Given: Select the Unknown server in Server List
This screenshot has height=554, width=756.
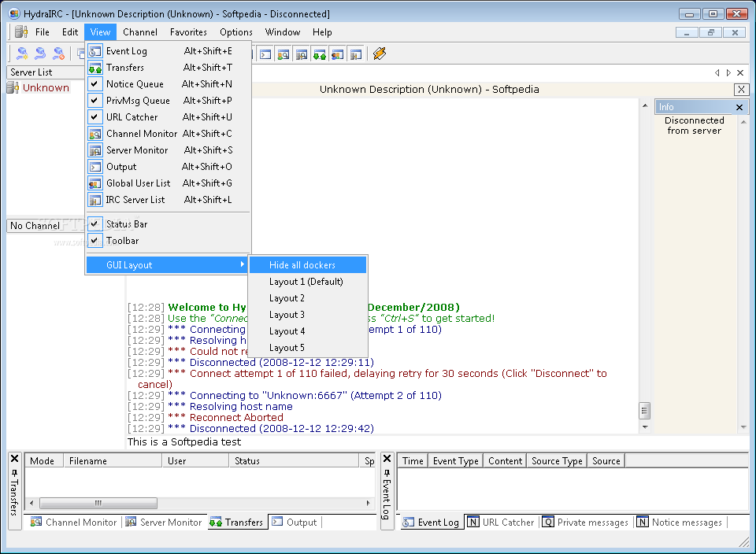Looking at the screenshot, I should [46, 87].
